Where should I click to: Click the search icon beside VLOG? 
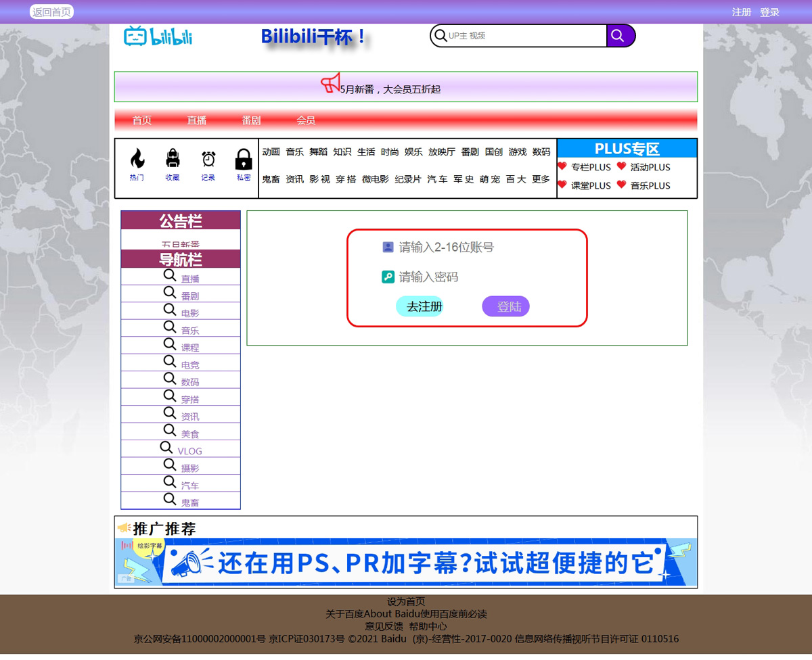coord(166,448)
